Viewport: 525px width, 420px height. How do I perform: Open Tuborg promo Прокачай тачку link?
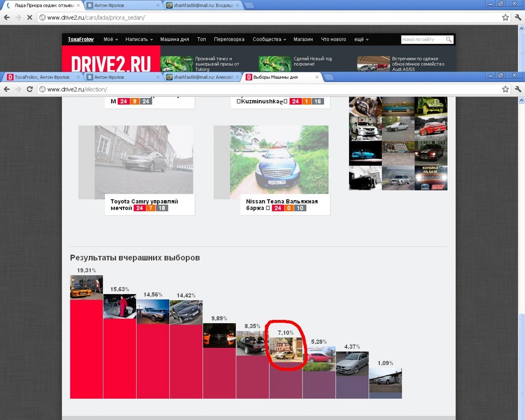click(217, 63)
